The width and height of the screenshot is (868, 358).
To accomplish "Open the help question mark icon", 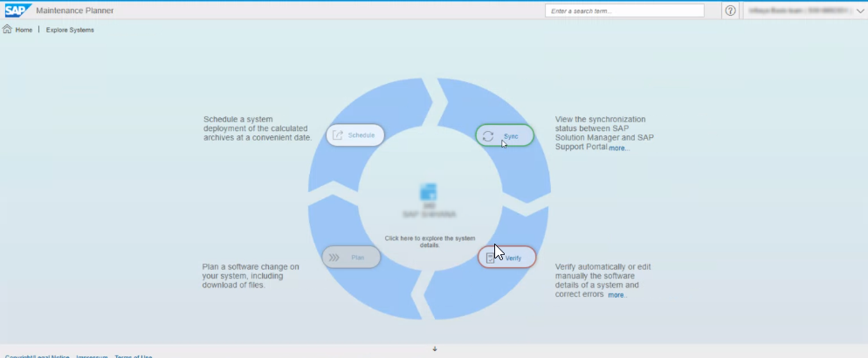I will [x=730, y=10].
